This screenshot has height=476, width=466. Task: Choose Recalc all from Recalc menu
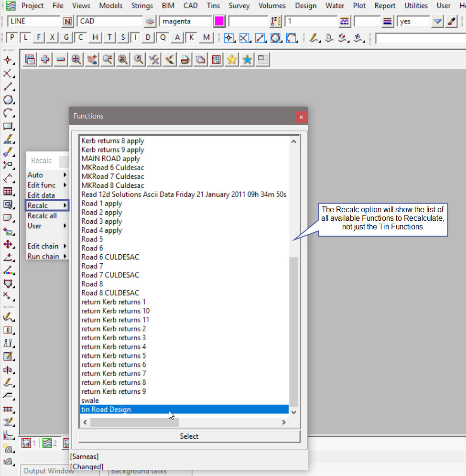pos(42,216)
